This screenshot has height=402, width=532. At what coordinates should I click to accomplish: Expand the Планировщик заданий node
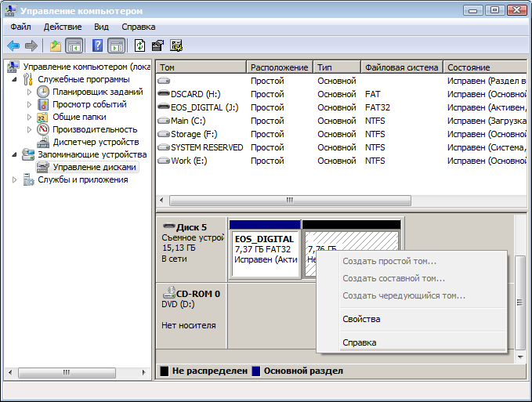[31, 92]
